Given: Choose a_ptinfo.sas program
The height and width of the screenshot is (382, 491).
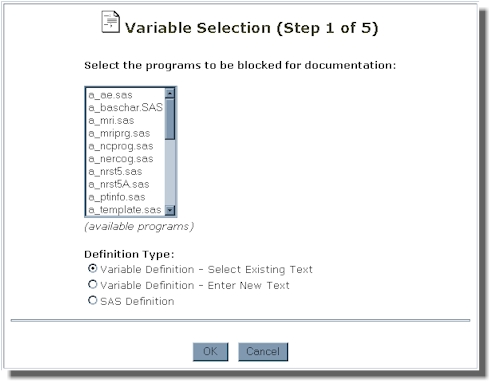Looking at the screenshot, I should tap(126, 197).
